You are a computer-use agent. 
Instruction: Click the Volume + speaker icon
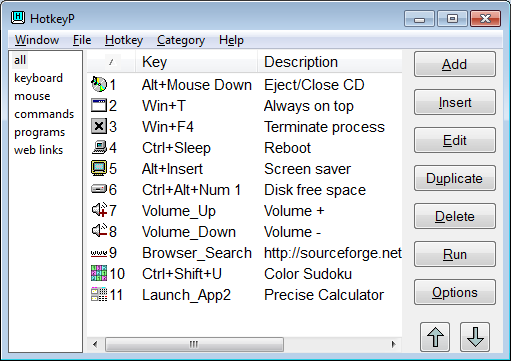[99, 210]
